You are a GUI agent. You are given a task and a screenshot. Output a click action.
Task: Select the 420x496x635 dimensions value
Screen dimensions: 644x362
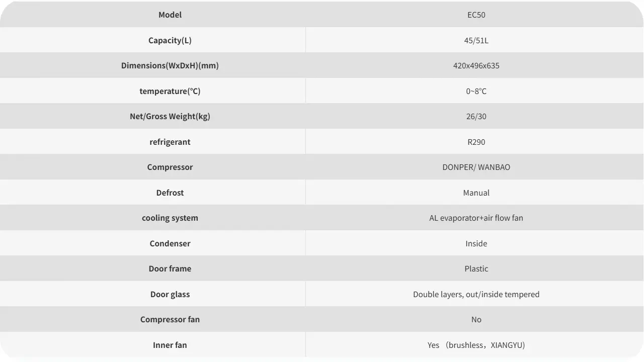(476, 65)
